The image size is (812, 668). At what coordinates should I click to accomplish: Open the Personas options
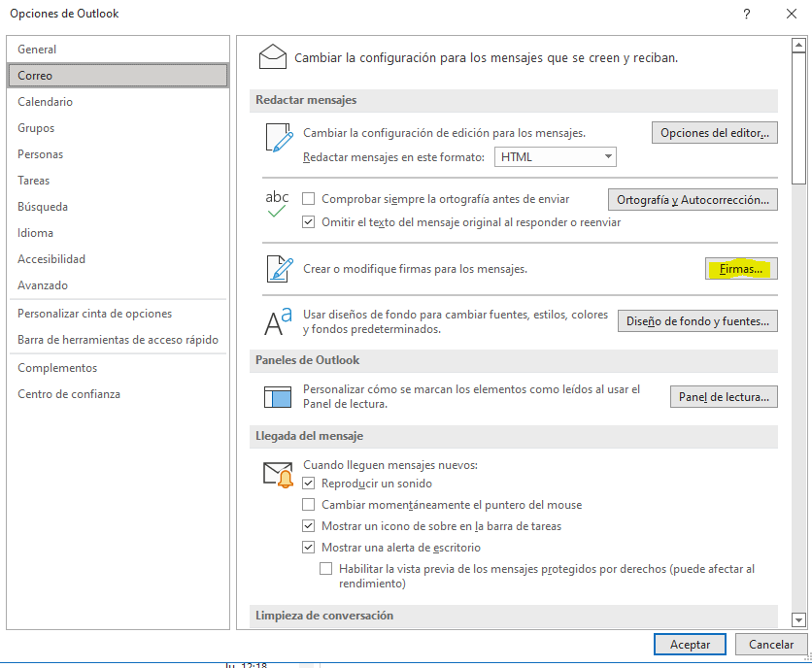[118, 154]
